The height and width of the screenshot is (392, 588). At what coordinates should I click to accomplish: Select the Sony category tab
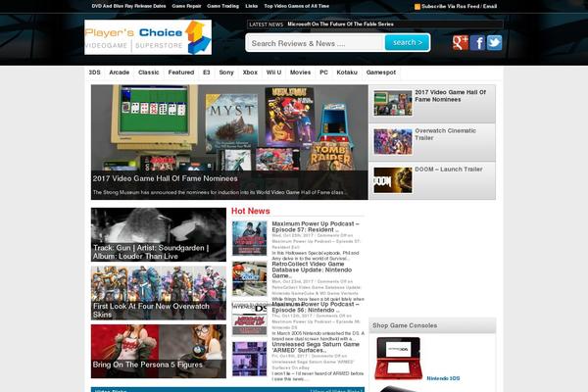226,73
